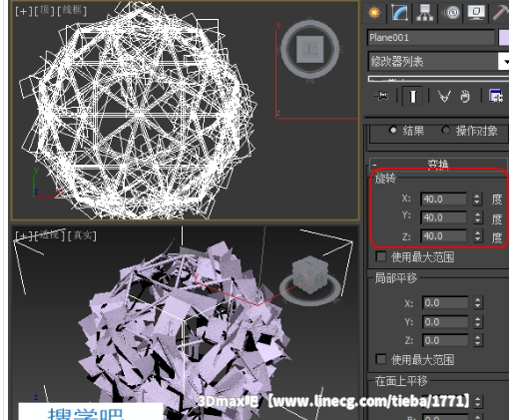Click the 局部平移 Y value field
Screen dimensions: 509x420
445,321
